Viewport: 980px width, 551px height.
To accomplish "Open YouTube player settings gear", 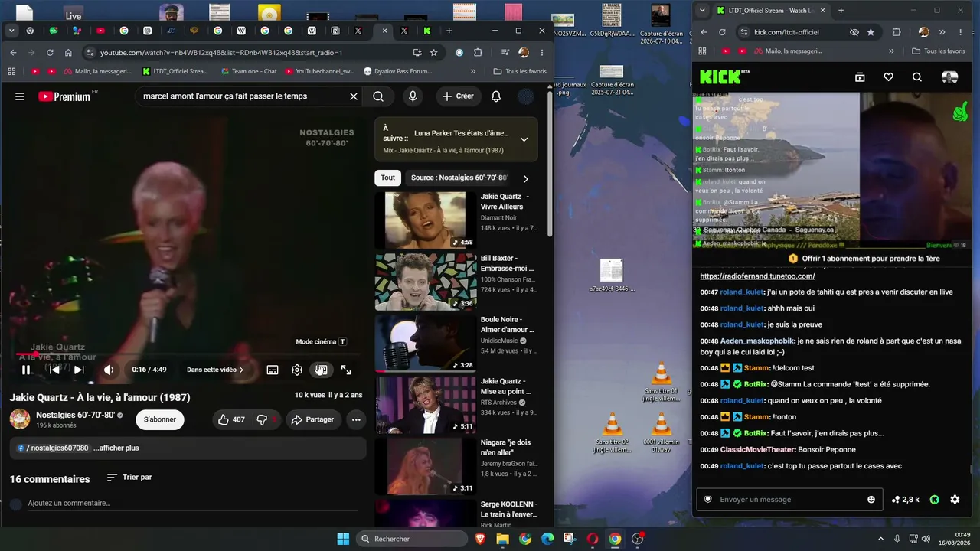I will pos(297,370).
